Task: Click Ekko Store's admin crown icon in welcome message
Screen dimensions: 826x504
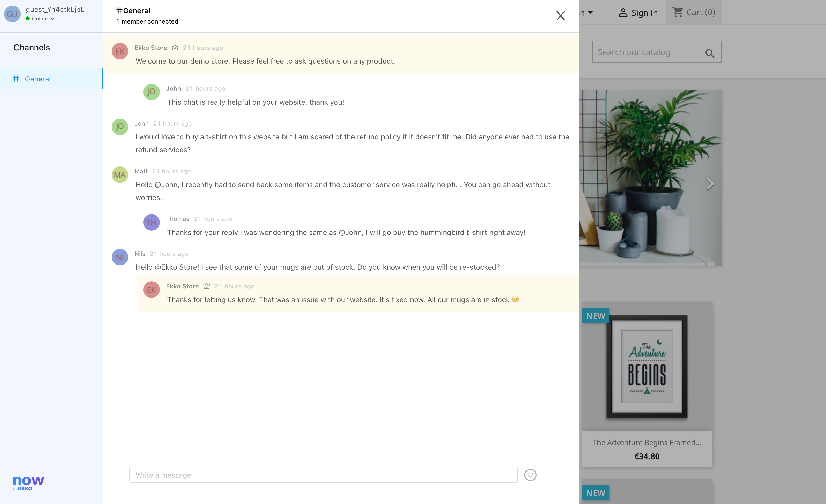Action: [x=175, y=48]
